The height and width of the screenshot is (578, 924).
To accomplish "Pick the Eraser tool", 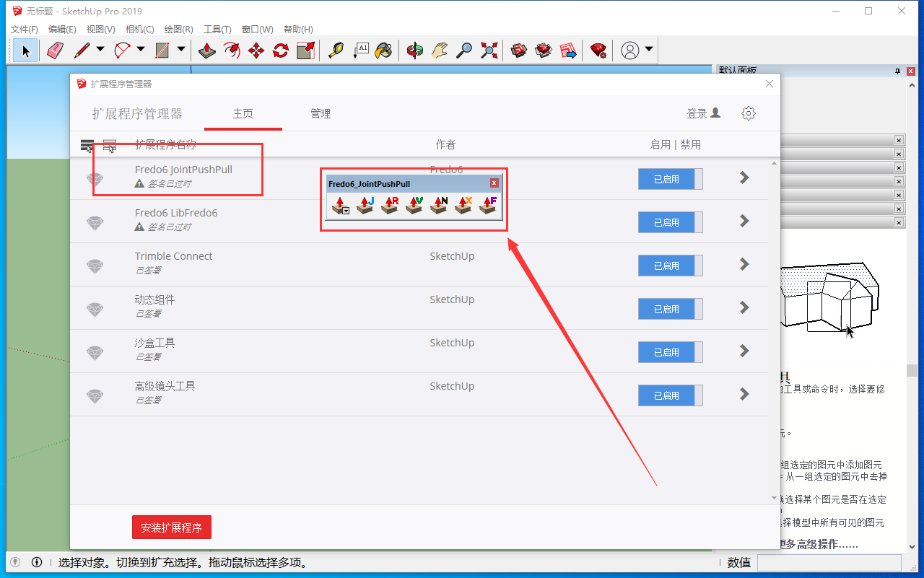I will coord(56,51).
